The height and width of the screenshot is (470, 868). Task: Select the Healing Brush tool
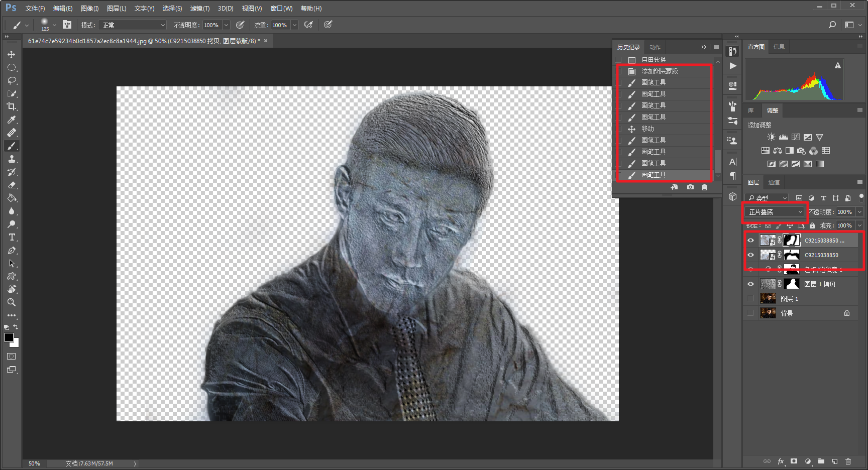pos(11,133)
